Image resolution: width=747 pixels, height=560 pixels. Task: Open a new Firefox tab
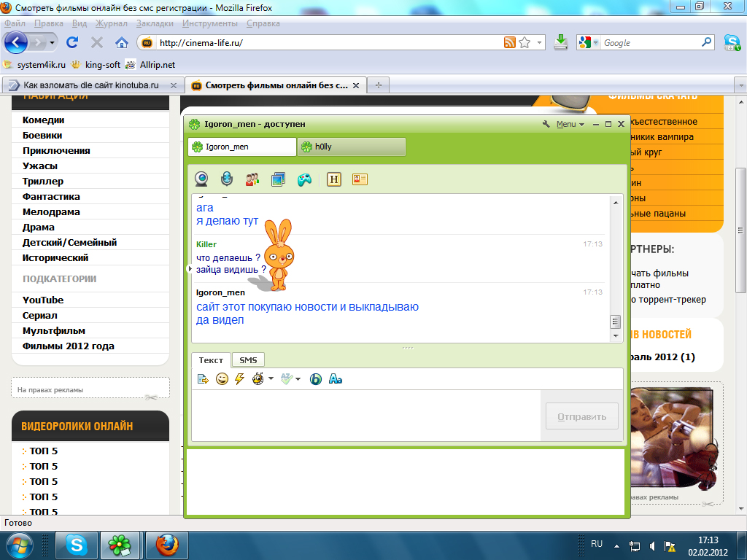coord(379,85)
